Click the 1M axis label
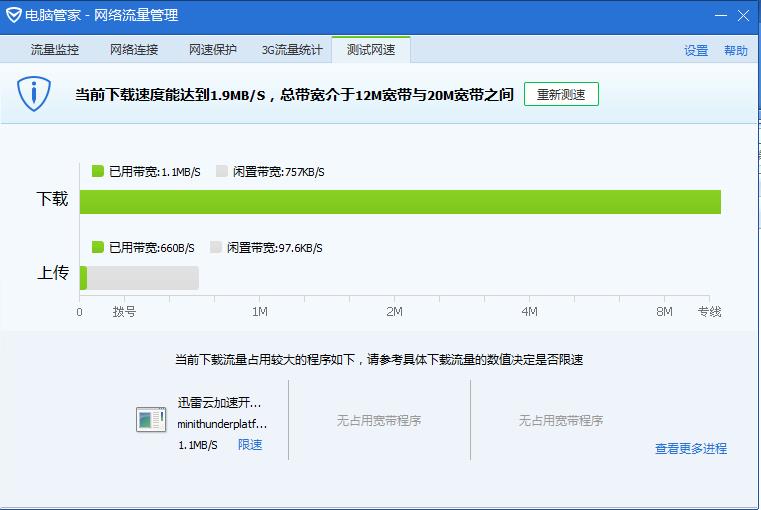This screenshot has height=510, width=761. (x=260, y=312)
